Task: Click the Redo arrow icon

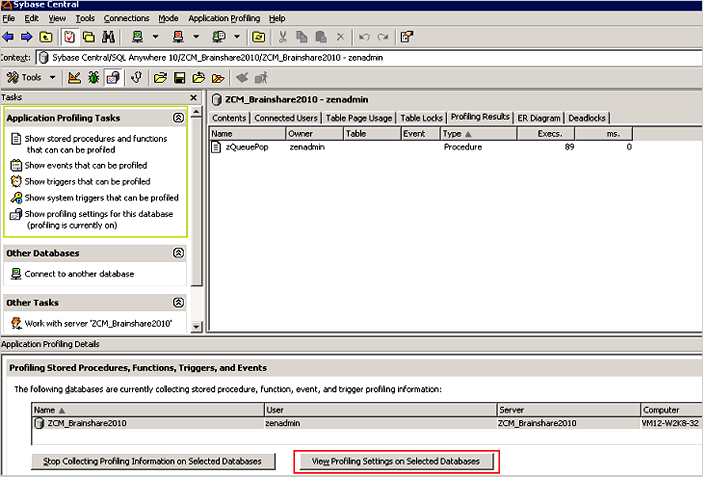Action: pos(383,37)
